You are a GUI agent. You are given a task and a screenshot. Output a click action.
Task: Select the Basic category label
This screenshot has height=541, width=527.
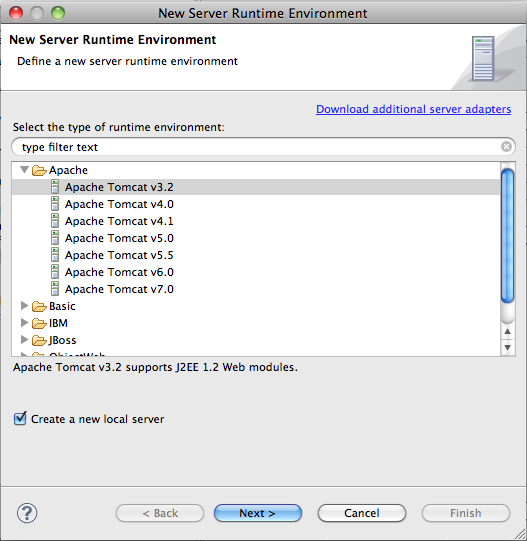click(x=62, y=306)
